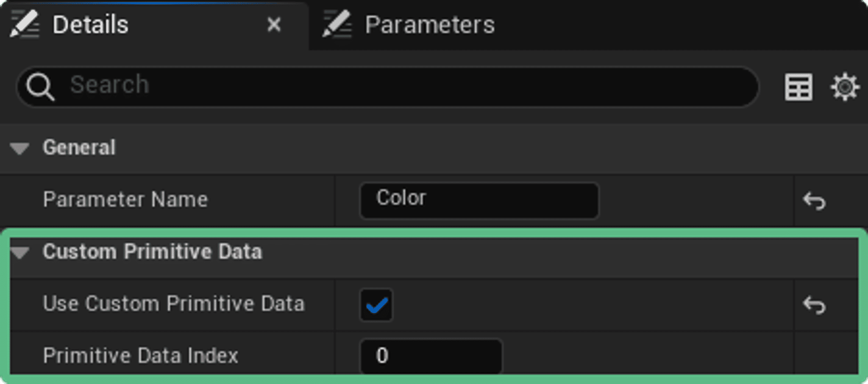
Task: Click the pencil icon on the Parameters tab
Action: (x=337, y=25)
